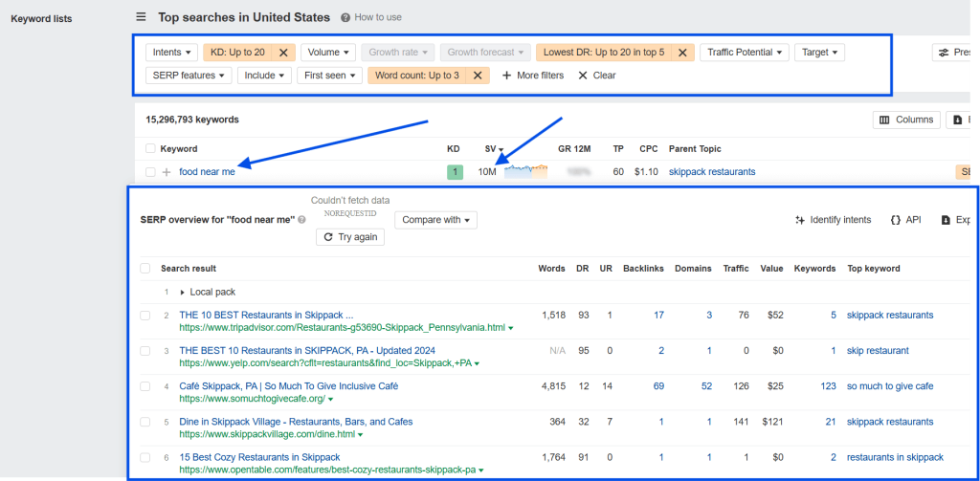
Task: Open the Intents filter dropdown
Action: click(x=172, y=53)
